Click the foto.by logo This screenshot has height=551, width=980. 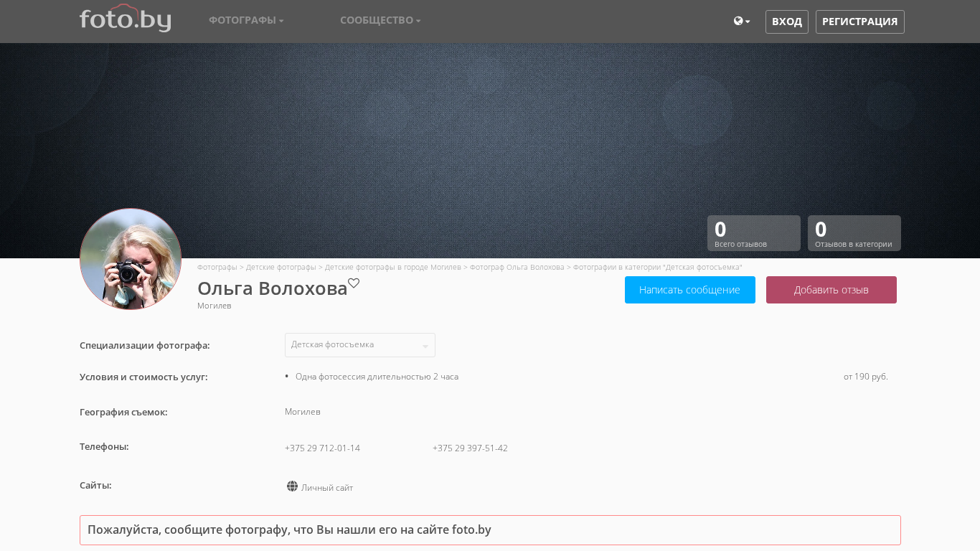[125, 19]
